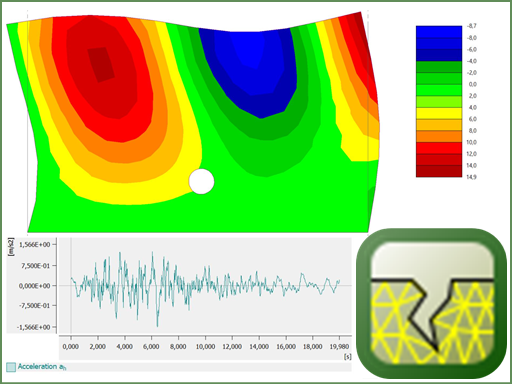Click the time axis tick 0,000
The height and width of the screenshot is (384, 512).
point(71,347)
